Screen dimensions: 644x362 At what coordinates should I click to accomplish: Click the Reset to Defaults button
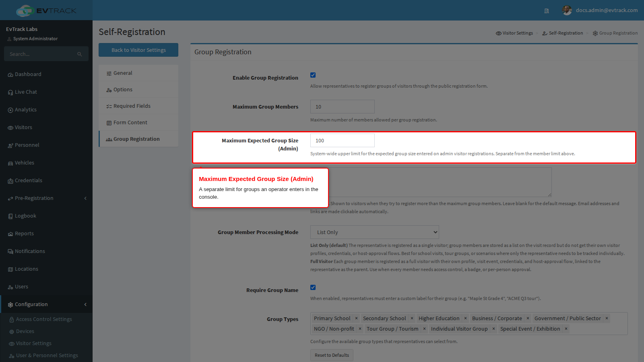(x=332, y=355)
